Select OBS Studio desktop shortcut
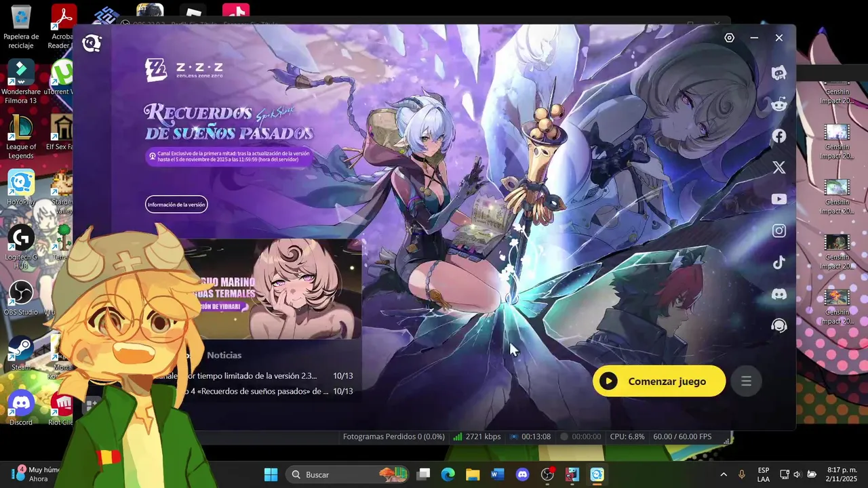 (x=21, y=298)
